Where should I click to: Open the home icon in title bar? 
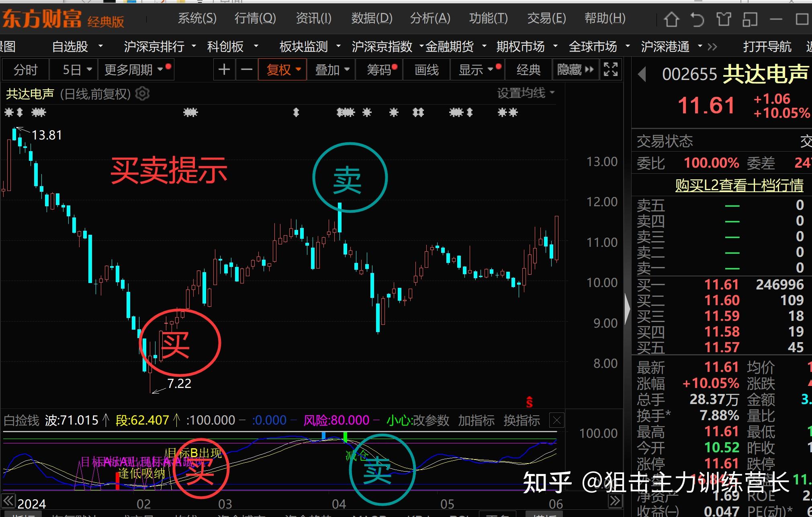point(671,19)
